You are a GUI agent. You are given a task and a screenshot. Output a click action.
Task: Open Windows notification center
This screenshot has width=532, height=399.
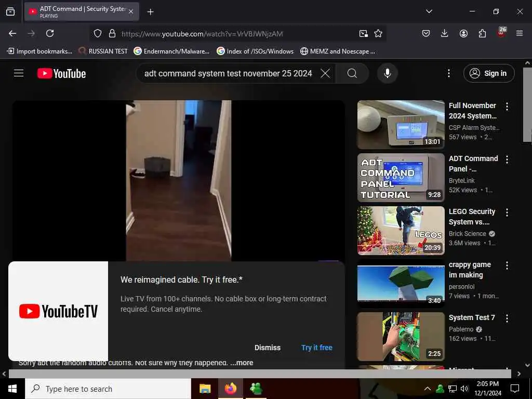point(515,389)
